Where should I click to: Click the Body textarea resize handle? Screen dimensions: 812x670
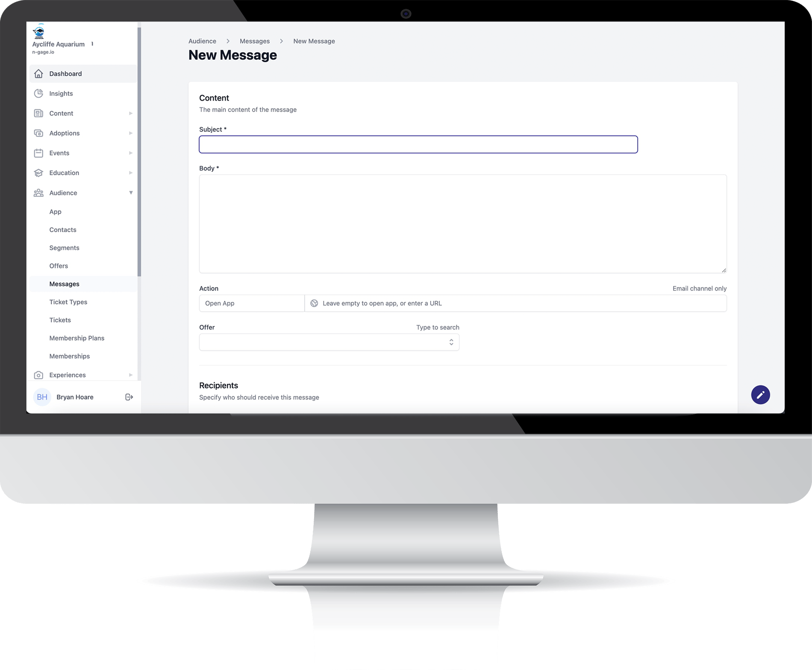tap(724, 270)
